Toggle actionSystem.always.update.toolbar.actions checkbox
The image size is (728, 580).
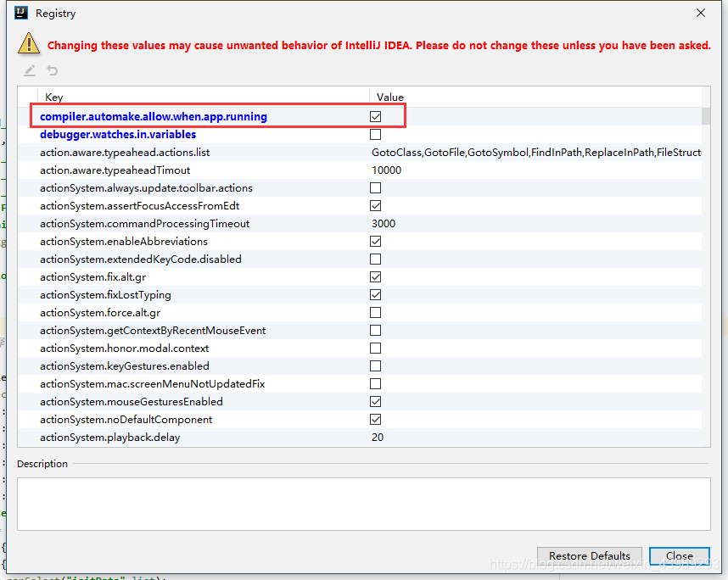pyautogui.click(x=376, y=188)
